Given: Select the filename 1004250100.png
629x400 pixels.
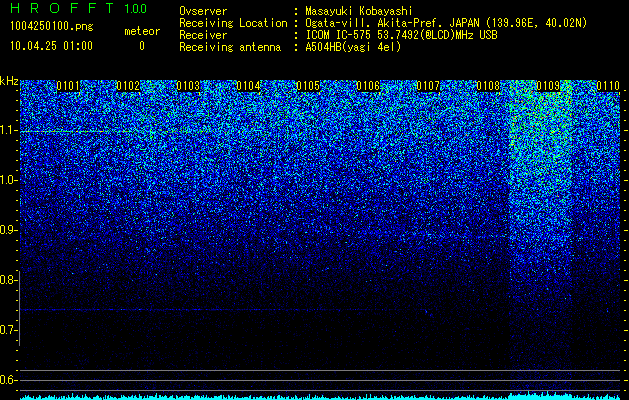Looking at the screenshot, I should [52, 26].
